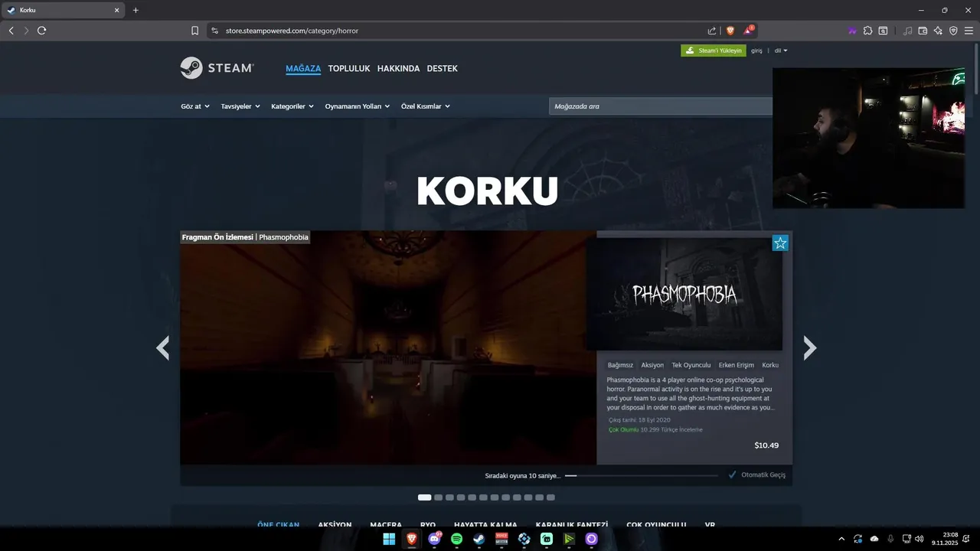Click the browser address bar URL
Image resolution: width=980 pixels, height=551 pixels.
[x=292, y=31]
